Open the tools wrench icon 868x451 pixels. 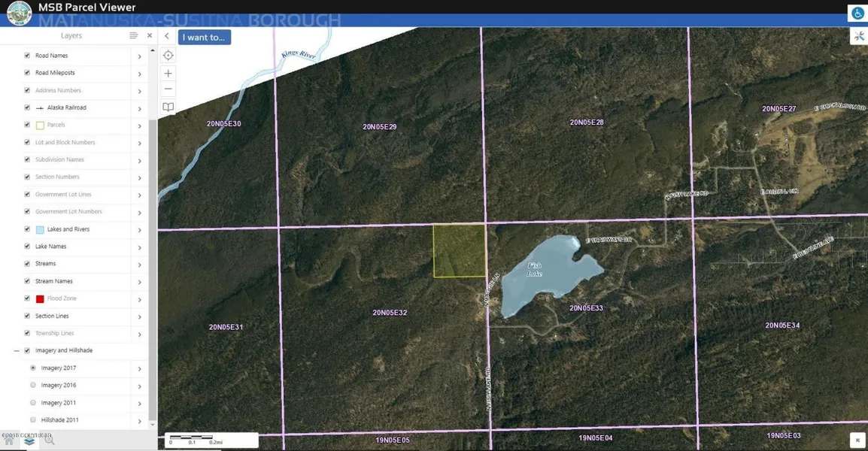(858, 37)
